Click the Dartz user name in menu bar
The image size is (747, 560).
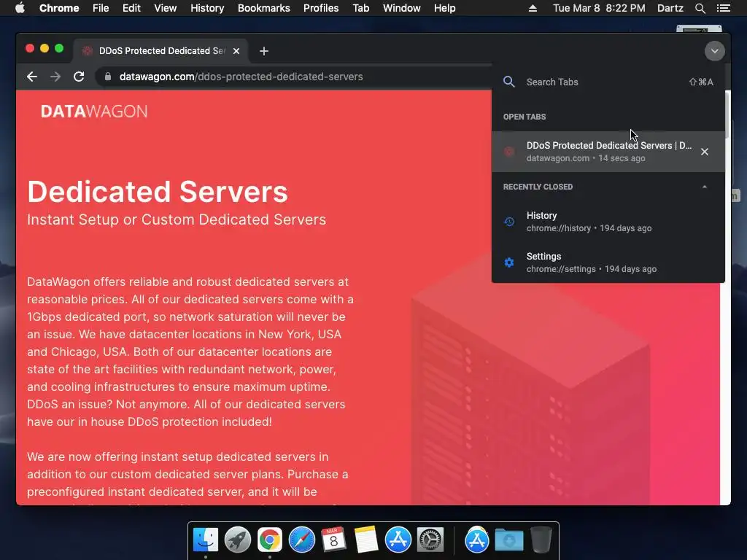pos(670,8)
